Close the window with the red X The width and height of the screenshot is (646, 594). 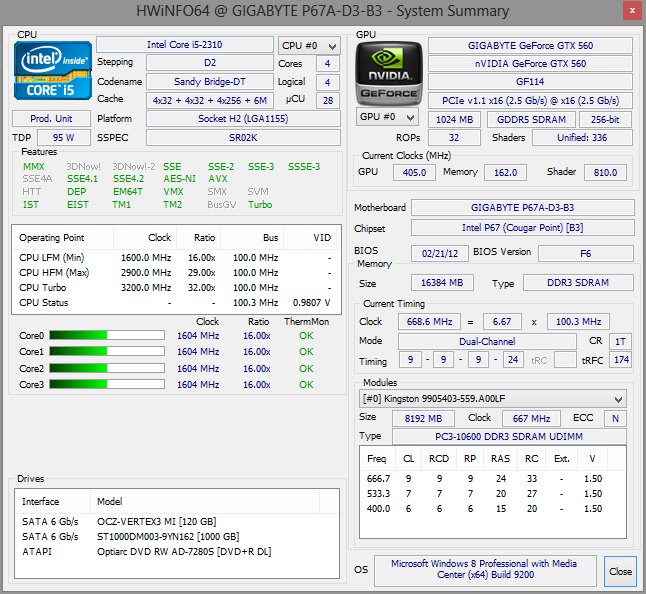632,11
